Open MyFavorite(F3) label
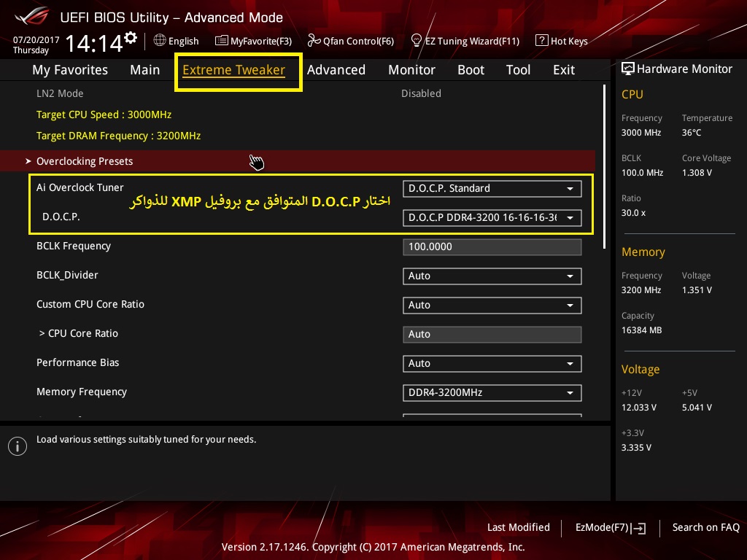 pos(261,42)
